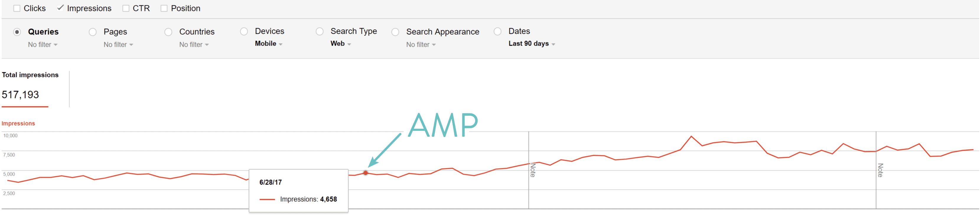Click the 6/28/17 impressions tooltip
The image size is (980, 219).
click(299, 190)
